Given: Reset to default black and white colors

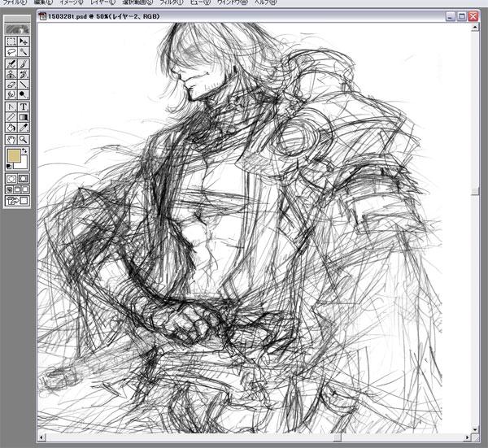Looking at the screenshot, I should pos(9,167).
